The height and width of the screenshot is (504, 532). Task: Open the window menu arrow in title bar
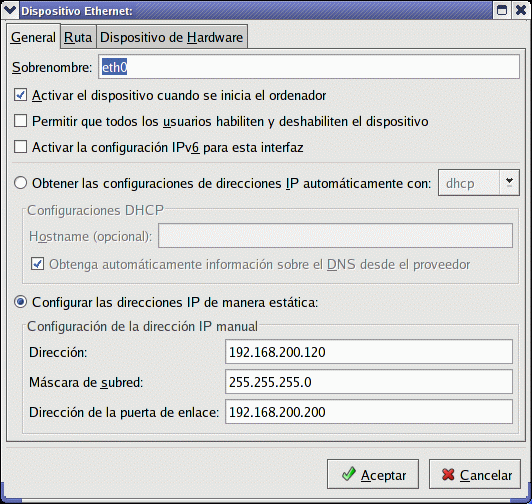point(10,10)
